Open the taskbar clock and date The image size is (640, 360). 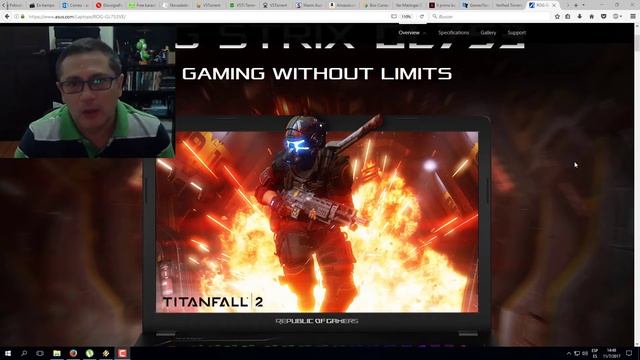[611, 353]
